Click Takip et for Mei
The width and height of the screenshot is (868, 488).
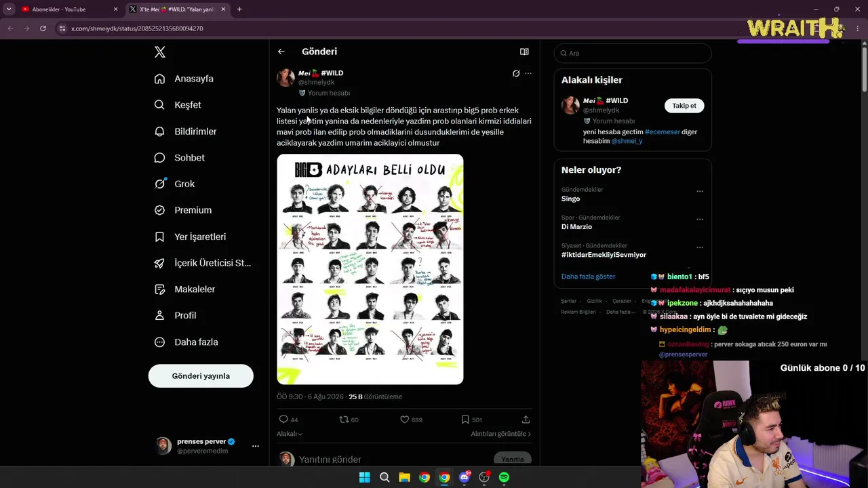(684, 106)
